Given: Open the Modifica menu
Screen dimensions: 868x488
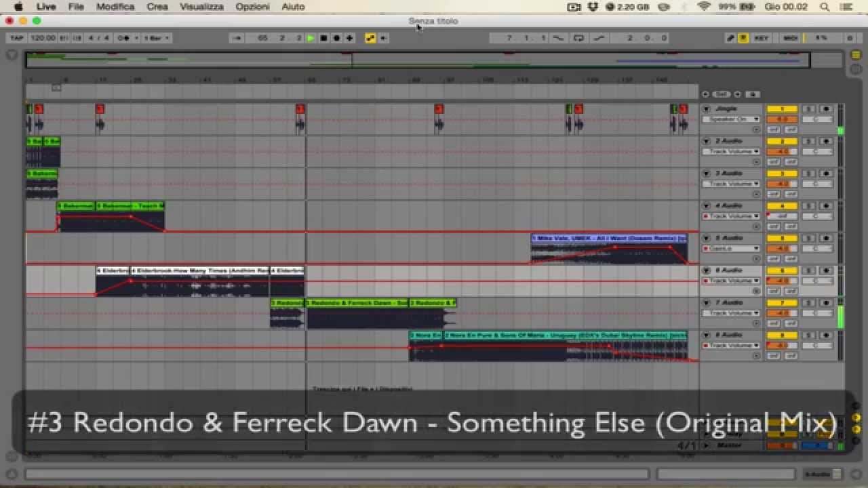Looking at the screenshot, I should click(115, 6).
